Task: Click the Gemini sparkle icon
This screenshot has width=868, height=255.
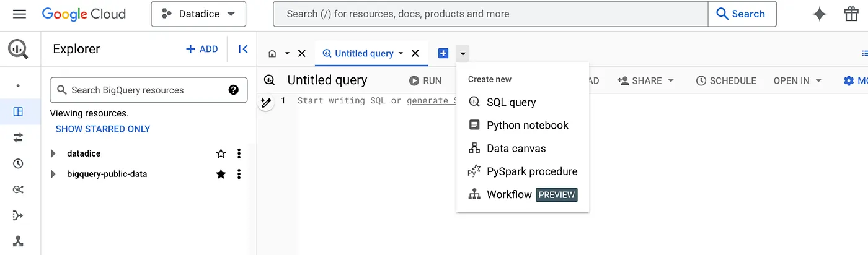Action: [x=820, y=14]
